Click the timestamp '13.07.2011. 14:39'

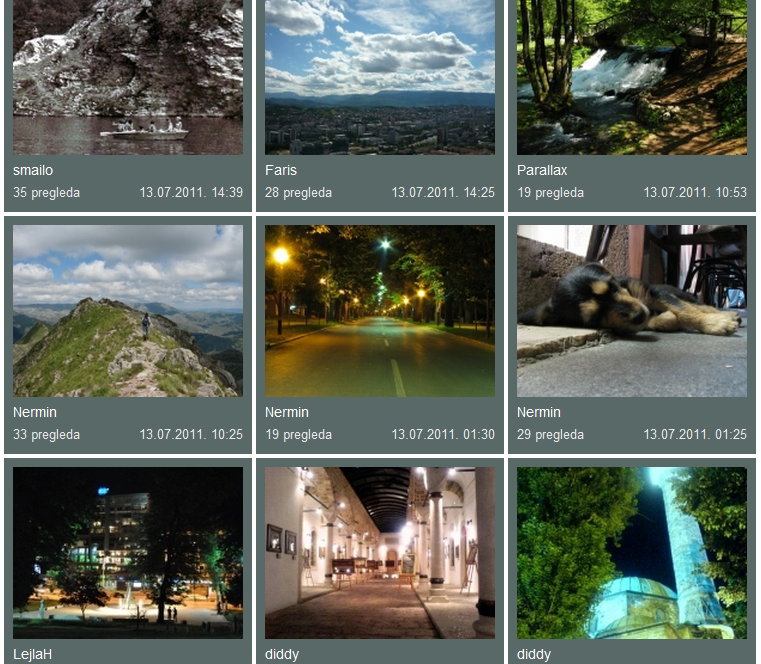(x=191, y=192)
